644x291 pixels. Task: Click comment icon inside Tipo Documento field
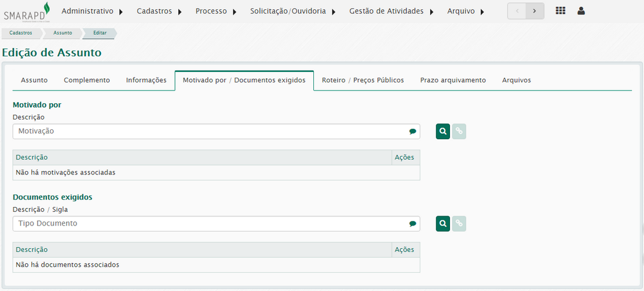(412, 224)
